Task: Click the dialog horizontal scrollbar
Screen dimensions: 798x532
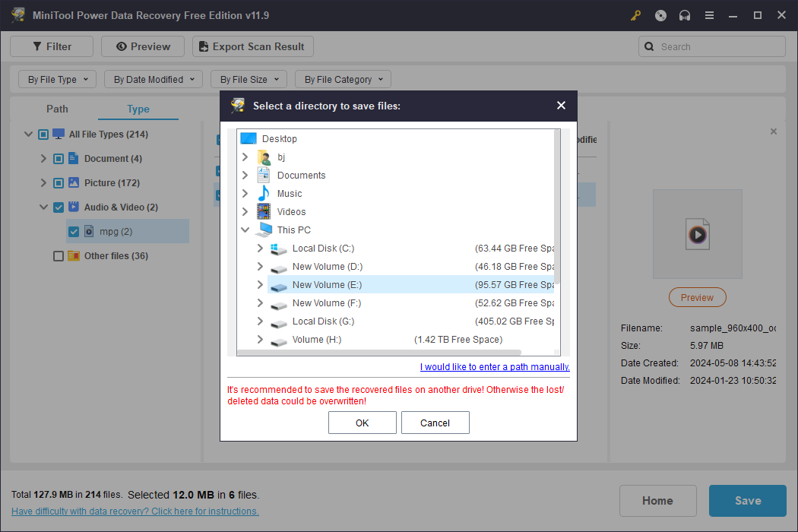Action: click(379, 353)
